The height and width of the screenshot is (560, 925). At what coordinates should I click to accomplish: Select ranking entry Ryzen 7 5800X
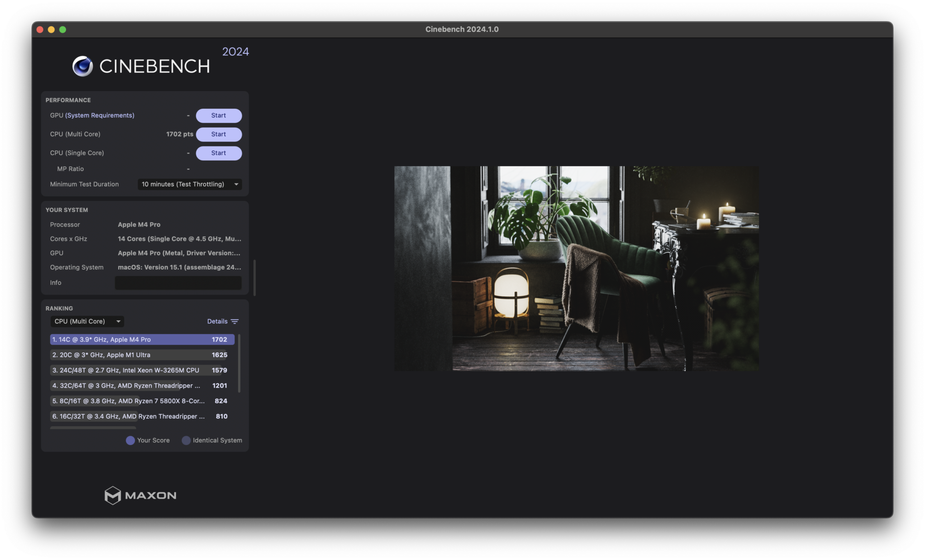142,402
